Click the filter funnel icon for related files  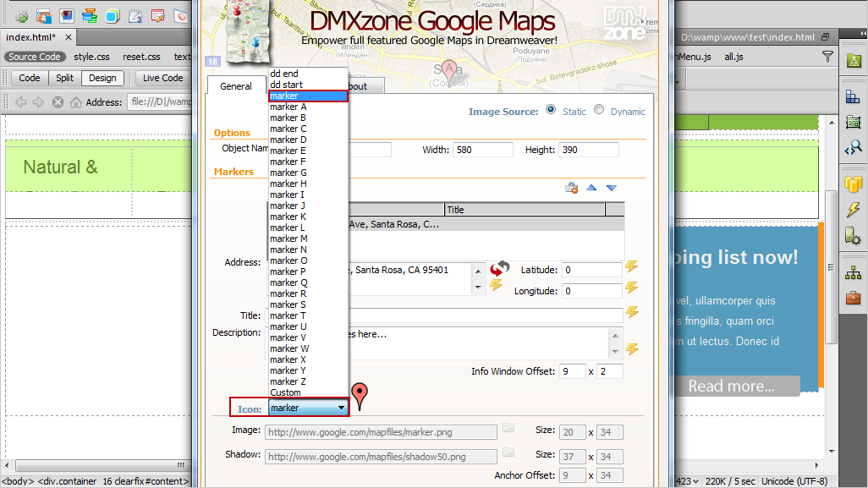(827, 57)
